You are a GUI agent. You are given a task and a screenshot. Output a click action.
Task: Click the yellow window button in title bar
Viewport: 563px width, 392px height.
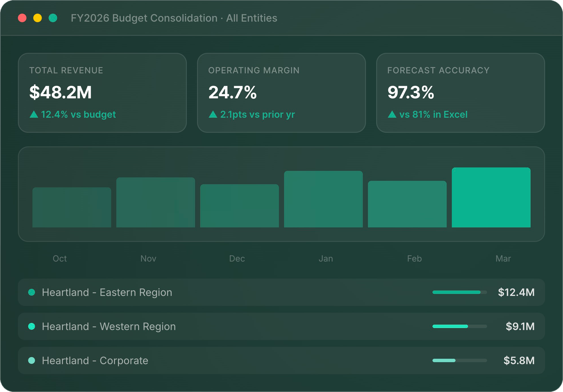coord(38,18)
